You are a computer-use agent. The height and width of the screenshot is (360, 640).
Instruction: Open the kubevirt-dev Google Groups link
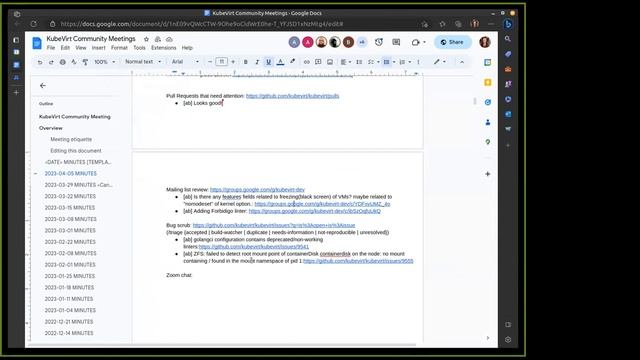257,189
